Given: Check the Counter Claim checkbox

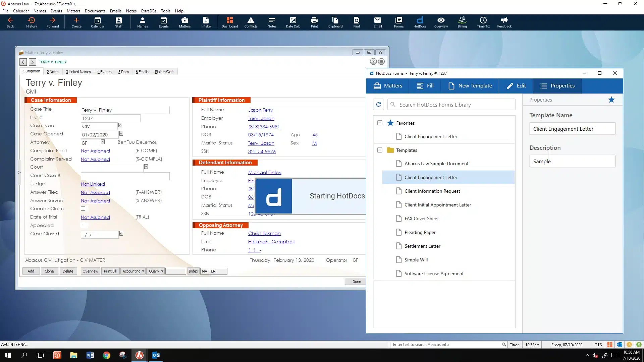Looking at the screenshot, I should [83, 208].
